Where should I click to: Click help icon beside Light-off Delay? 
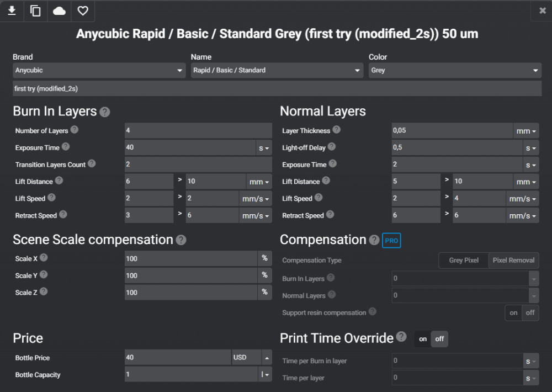point(331,147)
